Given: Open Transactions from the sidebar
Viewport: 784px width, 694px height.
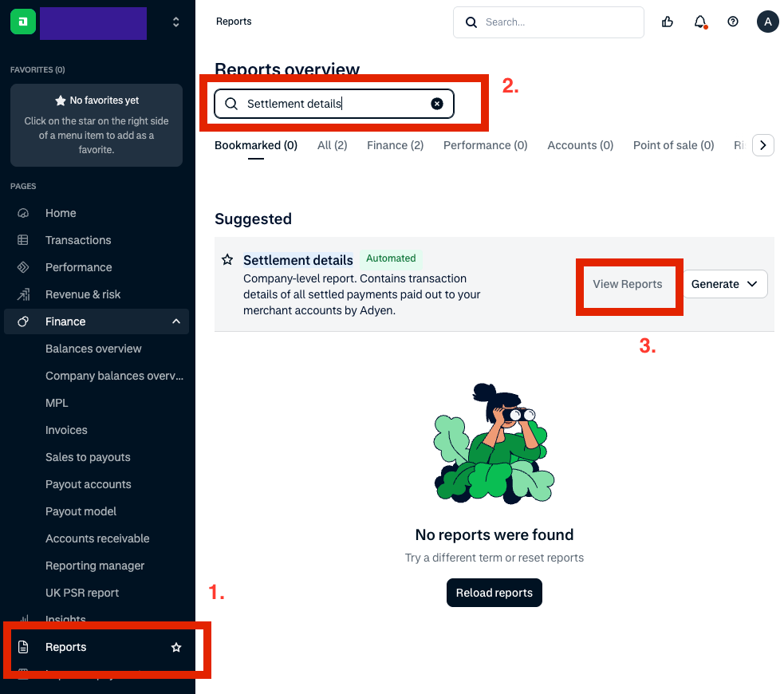Looking at the screenshot, I should pyautogui.click(x=77, y=240).
